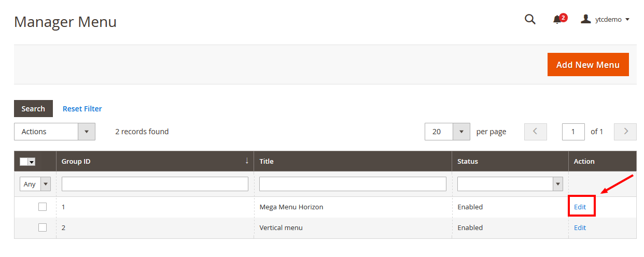Click the Reset Filter link
The height and width of the screenshot is (257, 644).
click(82, 109)
